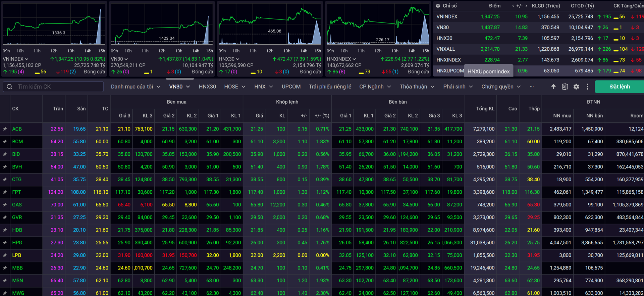Show more tabs via ellipsis
644x296 pixels.
pos(532,87)
